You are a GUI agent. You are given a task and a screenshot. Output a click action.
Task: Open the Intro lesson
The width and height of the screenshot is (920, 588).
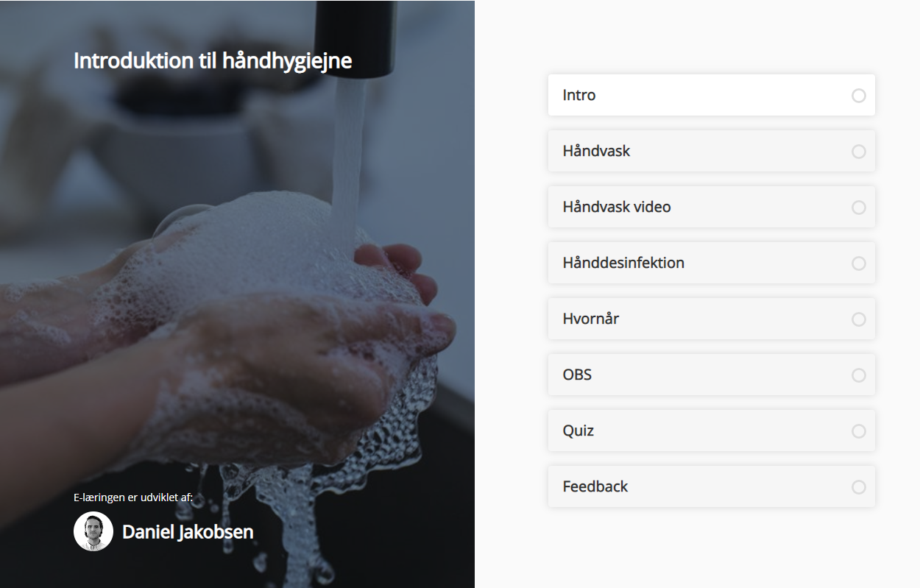tap(711, 95)
